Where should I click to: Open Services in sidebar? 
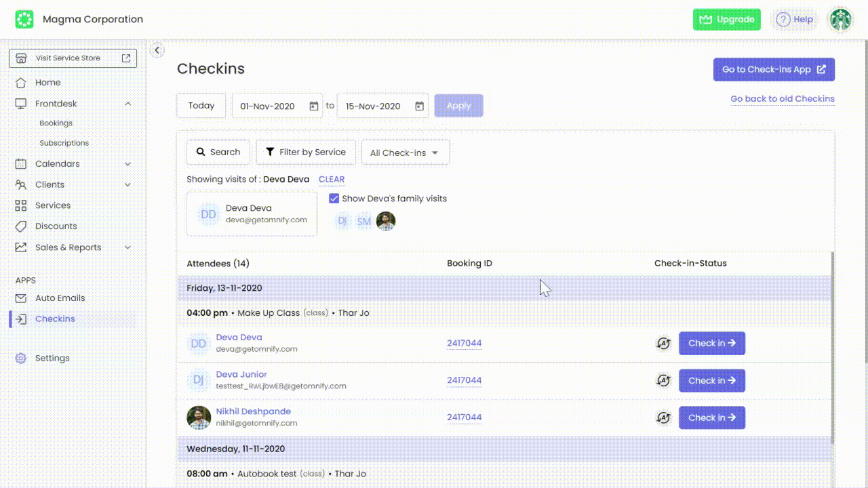point(53,205)
